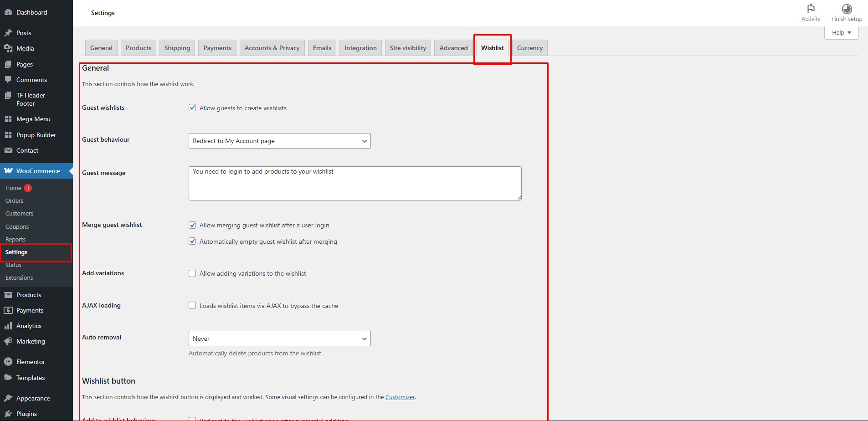Select the Wishlist tab
Image resolution: width=868 pixels, height=421 pixels.
(x=493, y=48)
